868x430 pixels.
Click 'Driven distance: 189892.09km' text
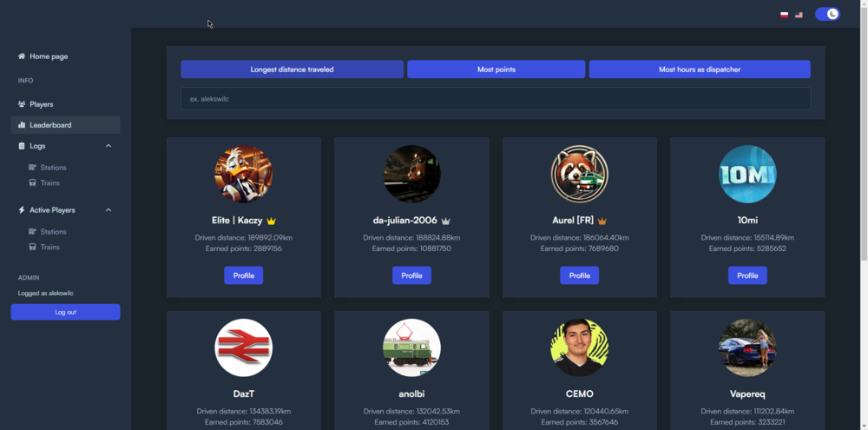(244, 238)
